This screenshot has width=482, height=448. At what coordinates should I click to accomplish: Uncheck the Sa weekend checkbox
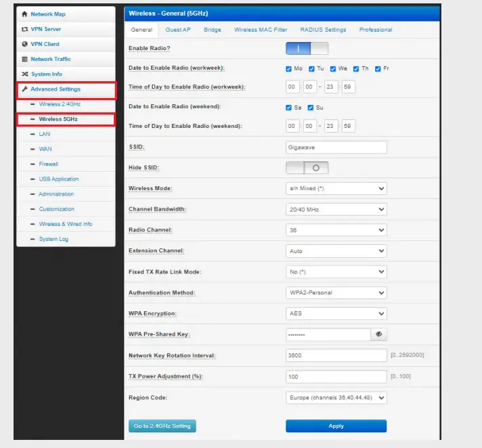[x=288, y=108]
